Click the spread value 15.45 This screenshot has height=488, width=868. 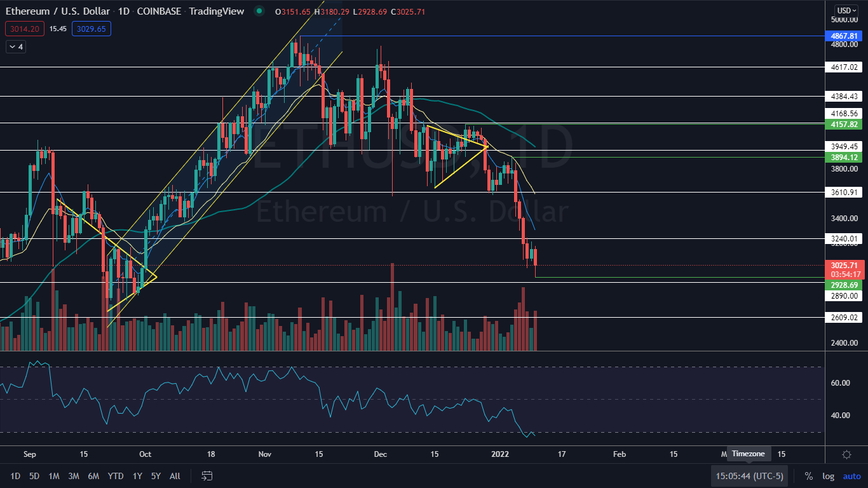pos(58,29)
